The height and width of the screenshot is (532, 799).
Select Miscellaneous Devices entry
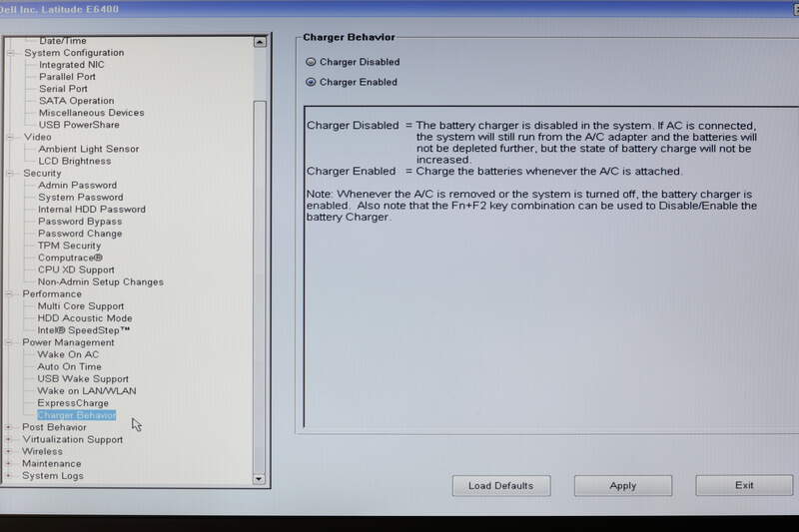click(x=92, y=113)
